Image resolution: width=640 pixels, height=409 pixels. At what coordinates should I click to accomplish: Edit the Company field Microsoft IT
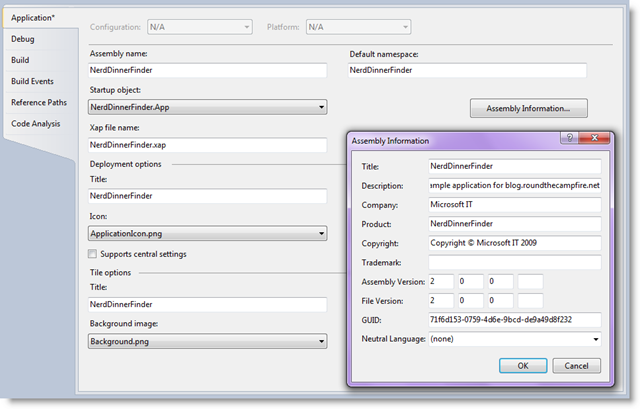point(515,204)
